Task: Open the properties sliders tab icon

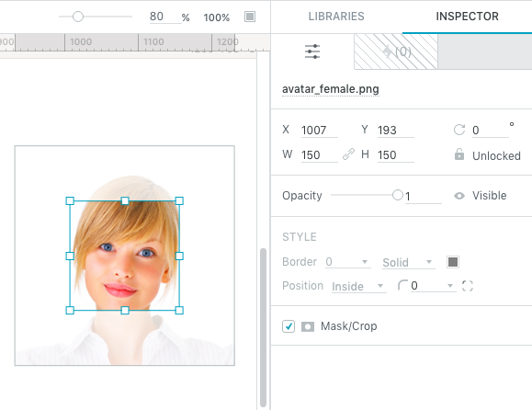Action: [x=312, y=51]
